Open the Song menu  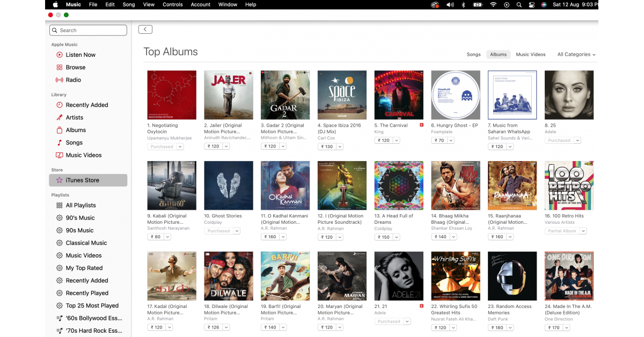(x=129, y=5)
